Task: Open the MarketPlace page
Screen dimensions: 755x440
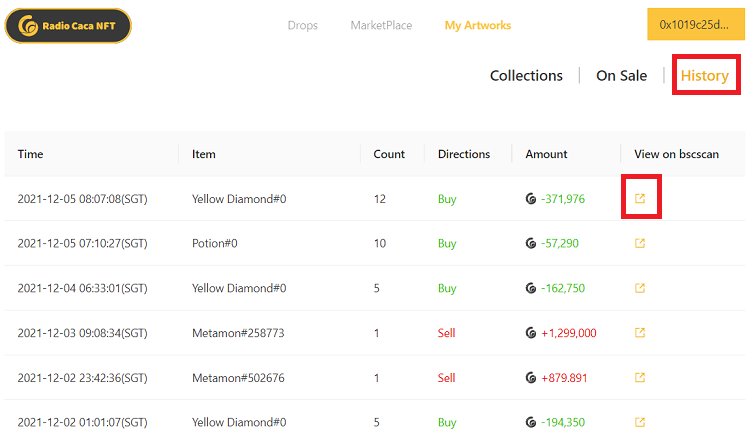Action: 381,25
